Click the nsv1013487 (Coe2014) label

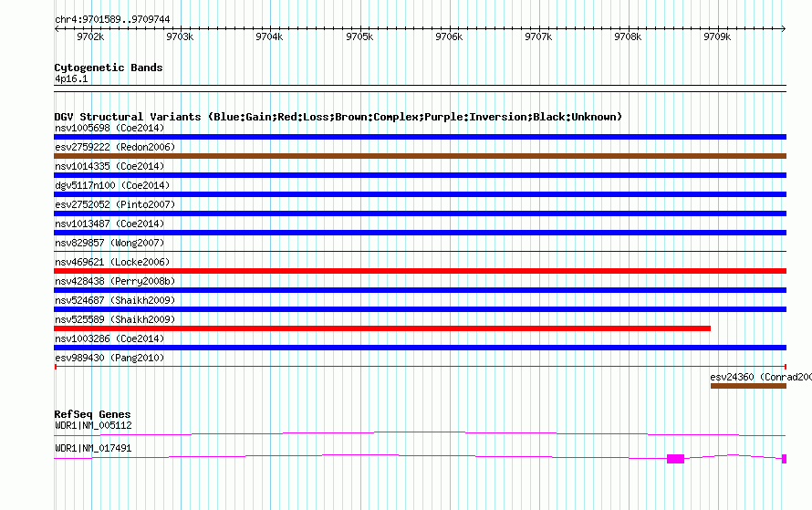coord(109,224)
